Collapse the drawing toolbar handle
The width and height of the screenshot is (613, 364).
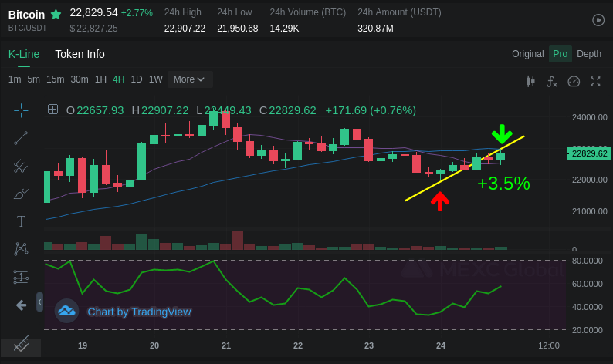39,302
